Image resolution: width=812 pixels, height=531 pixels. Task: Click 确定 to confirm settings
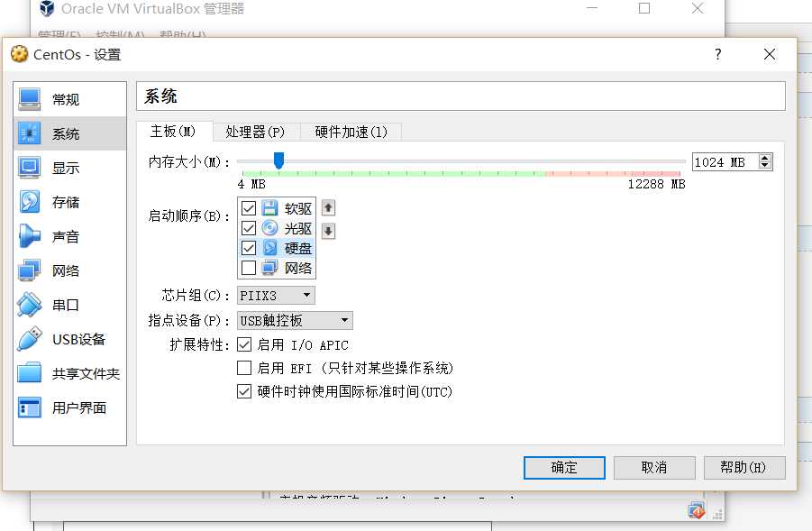564,468
